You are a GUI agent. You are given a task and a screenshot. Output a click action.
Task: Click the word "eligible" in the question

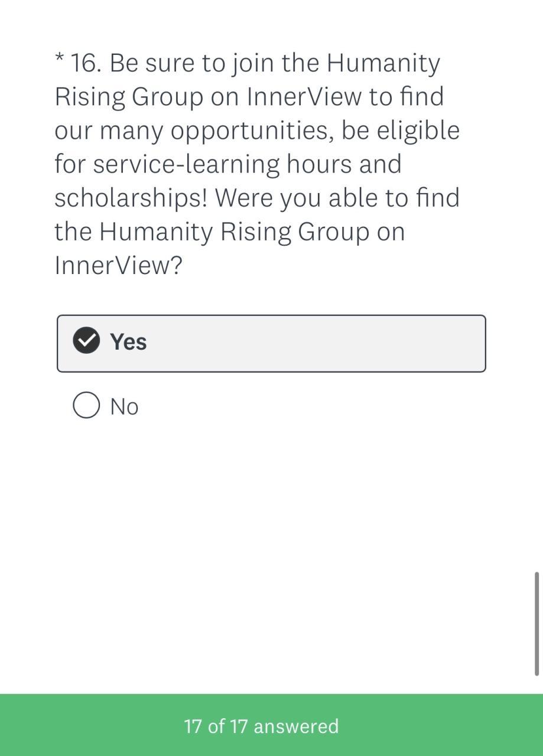point(418,131)
